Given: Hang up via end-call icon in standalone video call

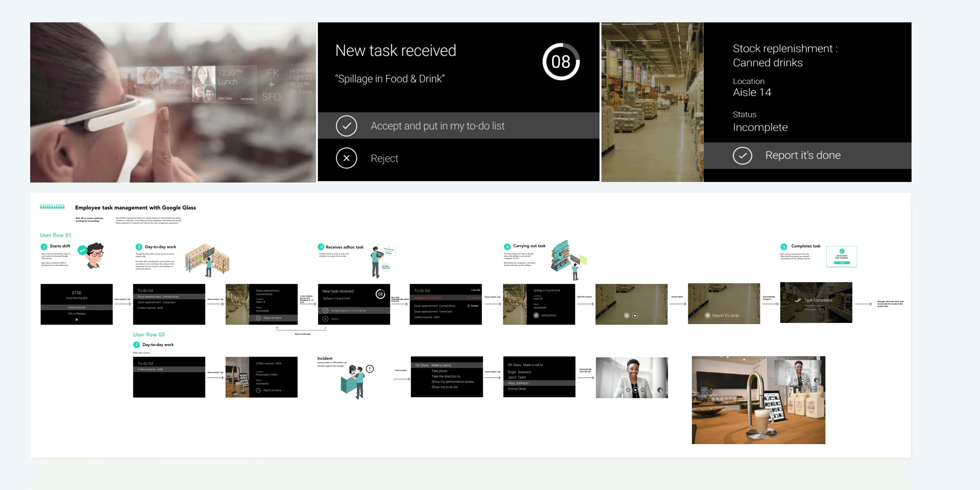Looking at the screenshot, I should tap(643, 390).
